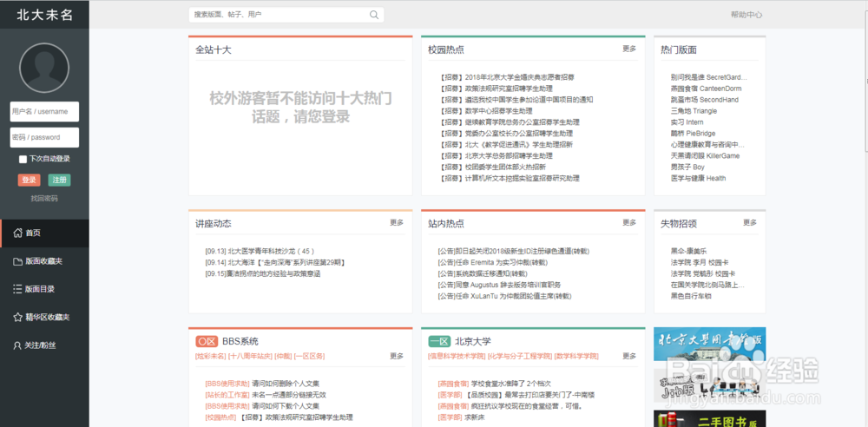Open the 数学中心招募学生助理 post

click(488, 111)
